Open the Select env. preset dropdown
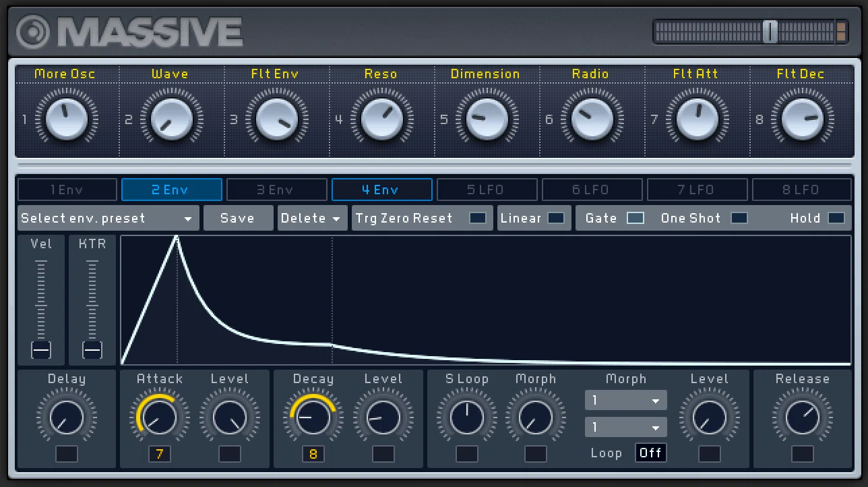868x487 pixels. click(x=108, y=218)
